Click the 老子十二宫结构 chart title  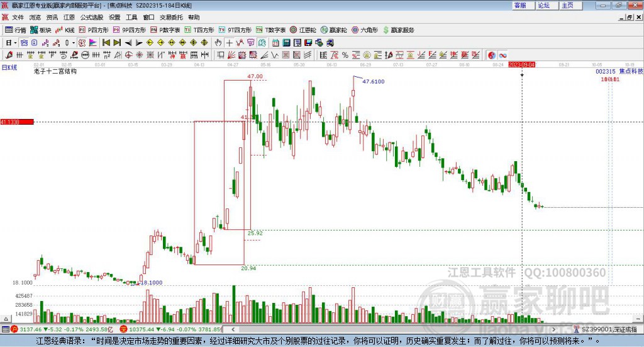55,71
